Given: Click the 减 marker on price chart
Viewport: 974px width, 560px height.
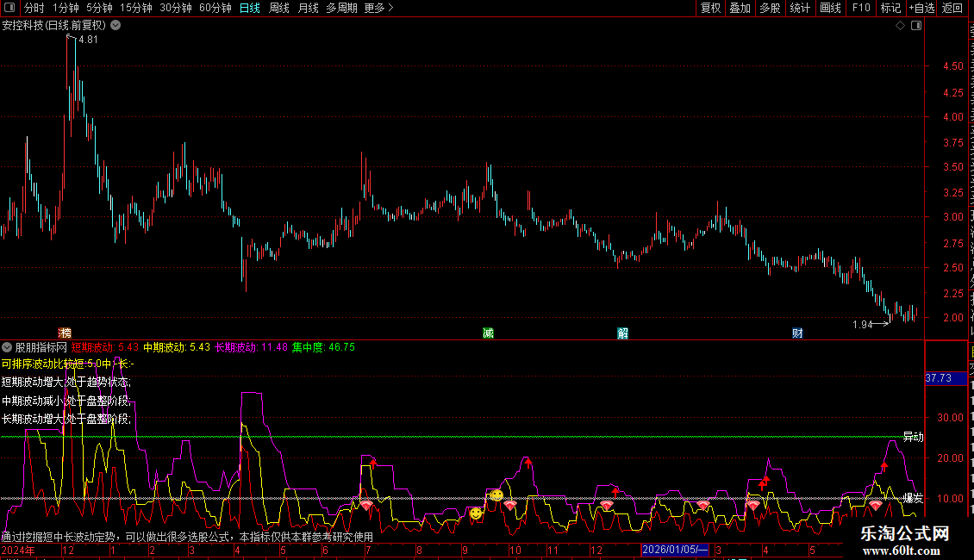Looking at the screenshot, I should tap(488, 333).
